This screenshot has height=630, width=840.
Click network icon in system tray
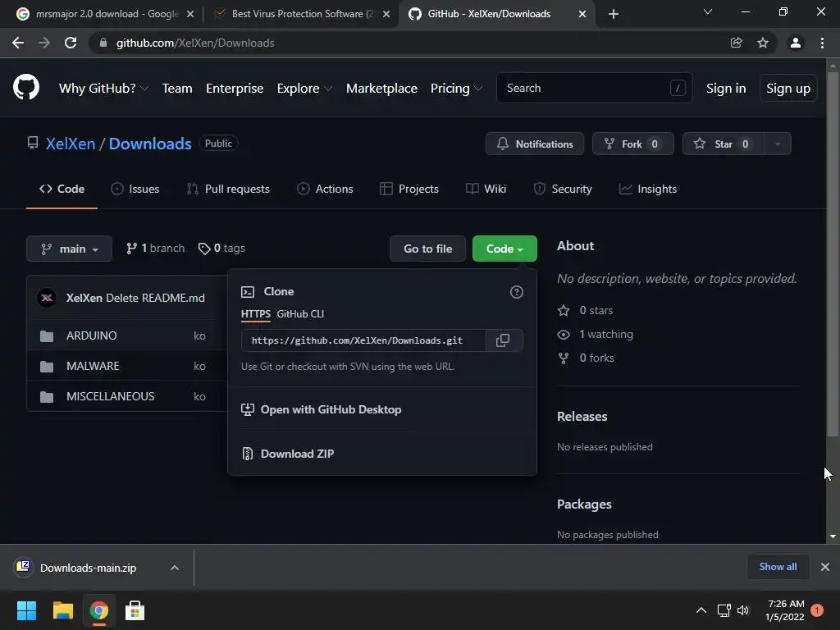[x=724, y=610]
